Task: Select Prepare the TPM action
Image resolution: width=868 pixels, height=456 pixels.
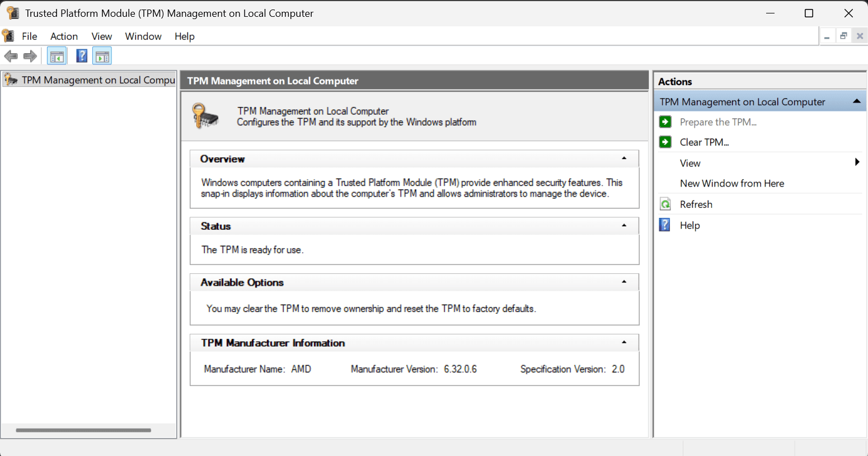Action: 718,122
